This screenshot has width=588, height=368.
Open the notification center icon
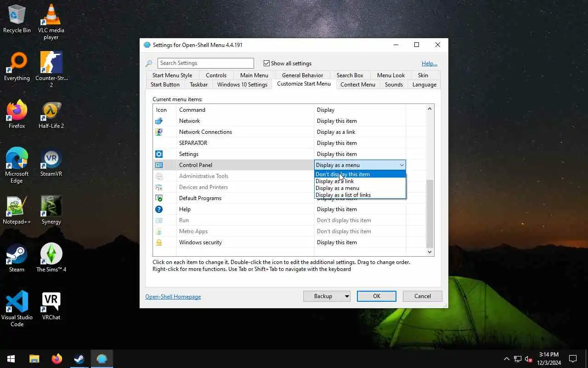point(573,359)
